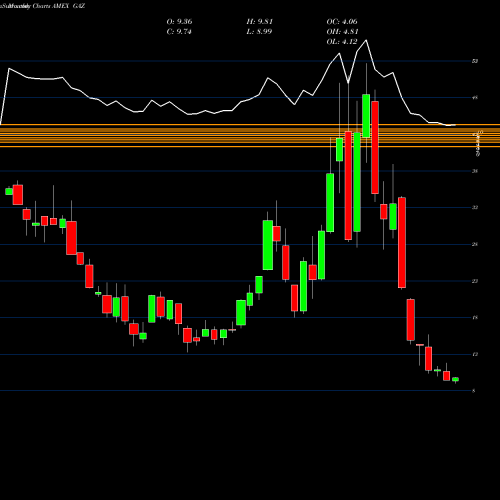Click the low price "L: 8.99"

pyautogui.click(x=259, y=32)
